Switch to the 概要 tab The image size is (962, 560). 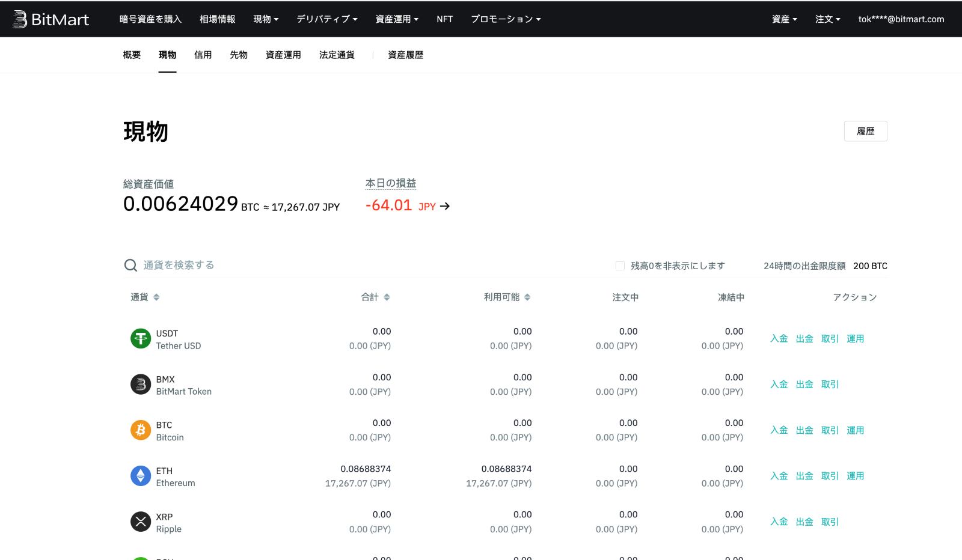tap(131, 55)
